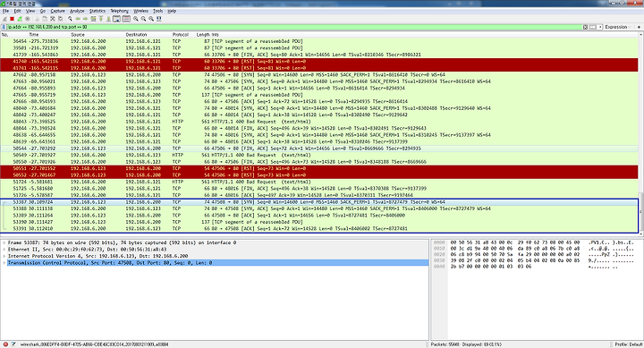Open Go to specified packet icon
Screen dimensions: 644x348
(x=93, y=19)
